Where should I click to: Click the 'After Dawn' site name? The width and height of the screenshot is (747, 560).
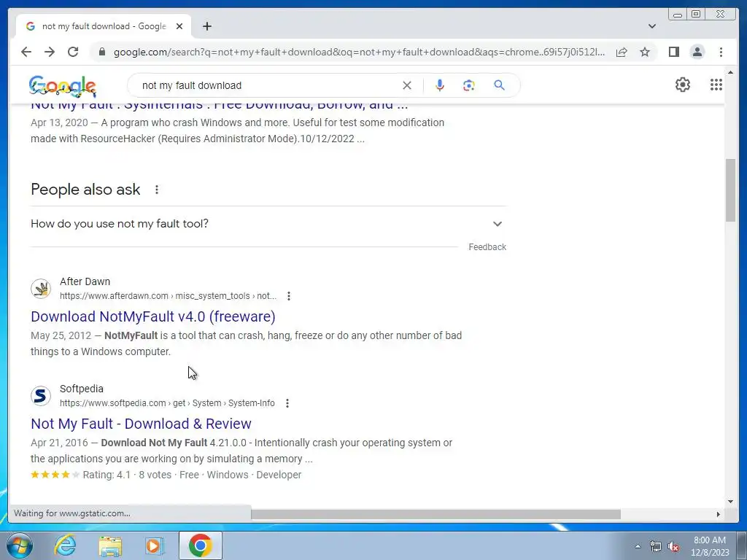coord(85,282)
